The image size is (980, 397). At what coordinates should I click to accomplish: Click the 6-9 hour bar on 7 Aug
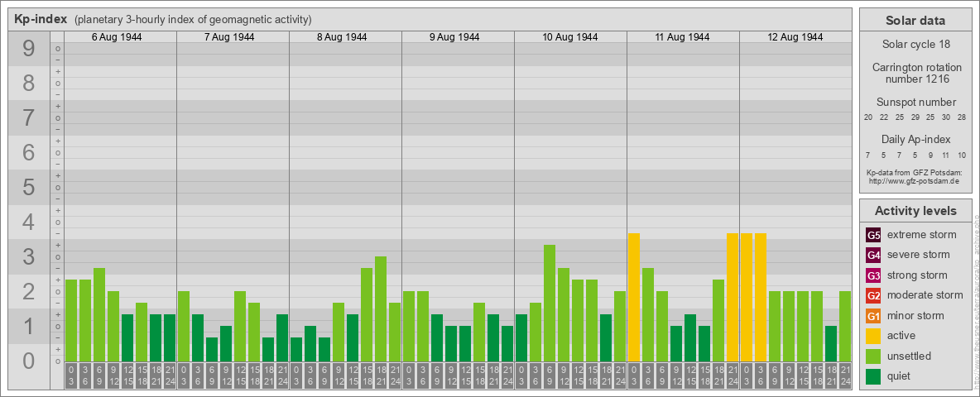click(212, 350)
